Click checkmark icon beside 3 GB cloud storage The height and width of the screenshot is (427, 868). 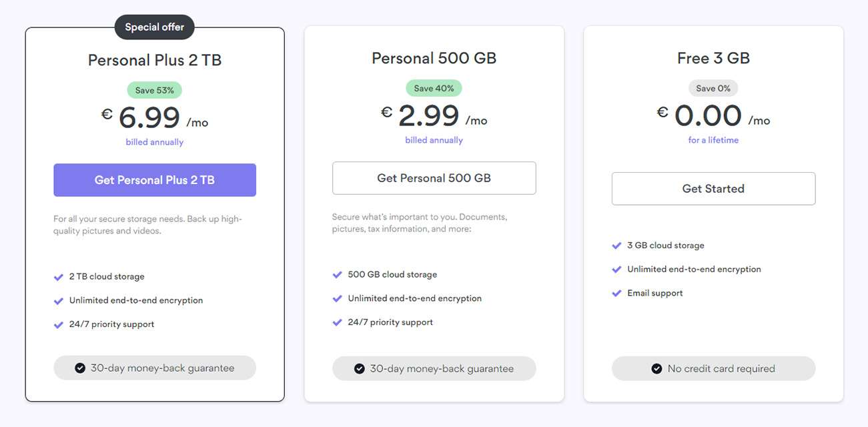tap(617, 246)
